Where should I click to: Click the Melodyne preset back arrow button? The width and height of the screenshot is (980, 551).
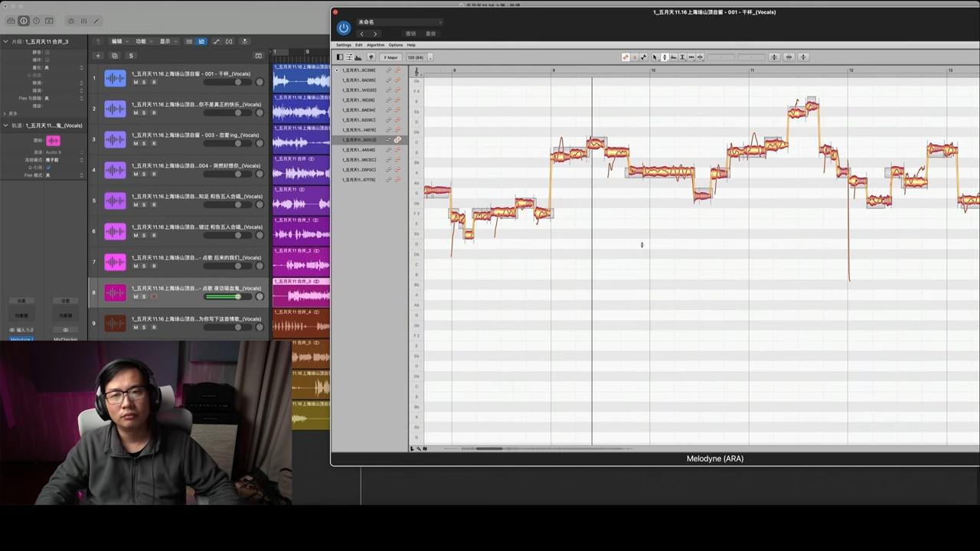pos(362,34)
